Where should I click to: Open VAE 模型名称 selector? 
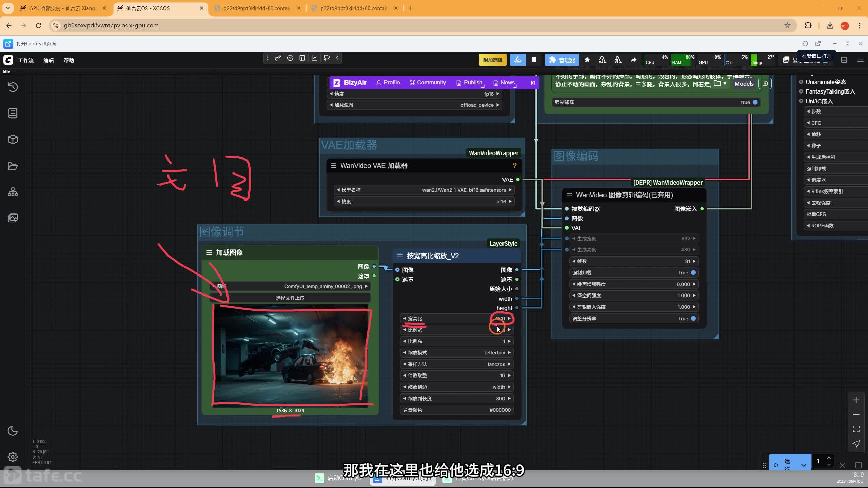click(x=424, y=190)
